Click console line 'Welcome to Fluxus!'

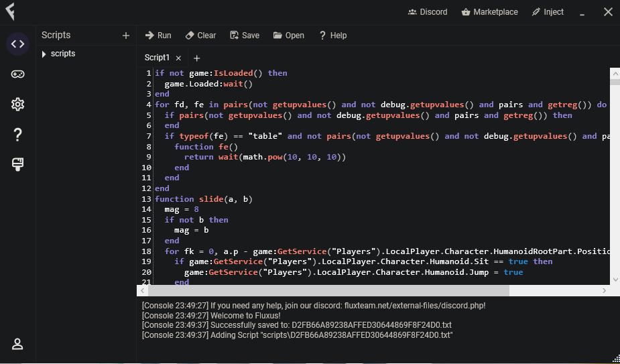(211, 316)
